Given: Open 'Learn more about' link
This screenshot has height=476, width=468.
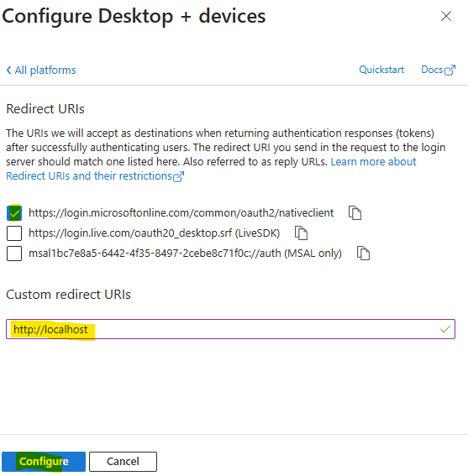Looking at the screenshot, I should point(373,162).
